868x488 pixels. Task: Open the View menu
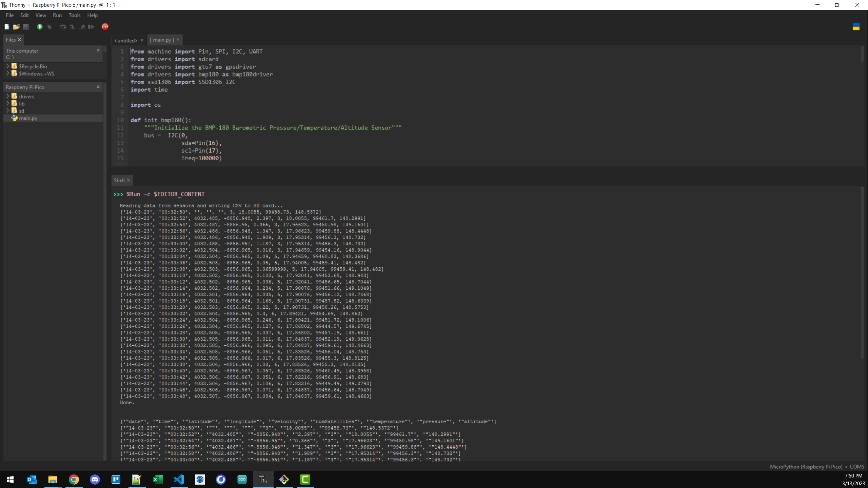pyautogui.click(x=41, y=15)
